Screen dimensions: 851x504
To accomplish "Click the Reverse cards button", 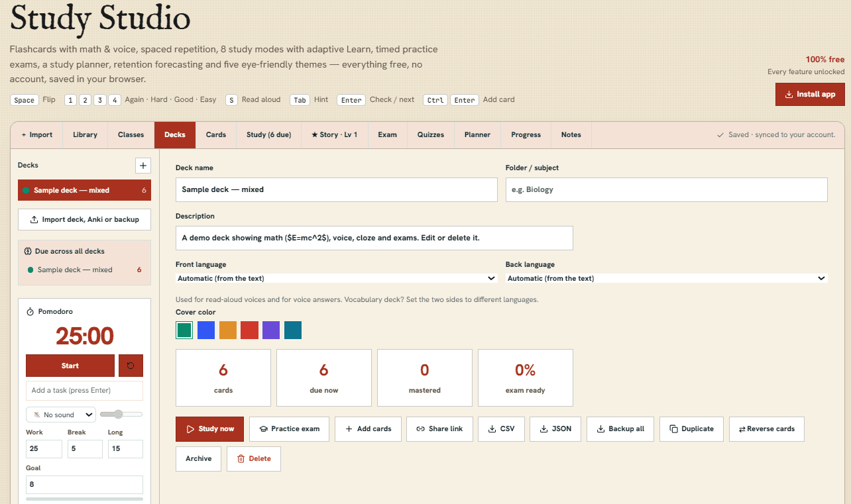I will tap(766, 428).
